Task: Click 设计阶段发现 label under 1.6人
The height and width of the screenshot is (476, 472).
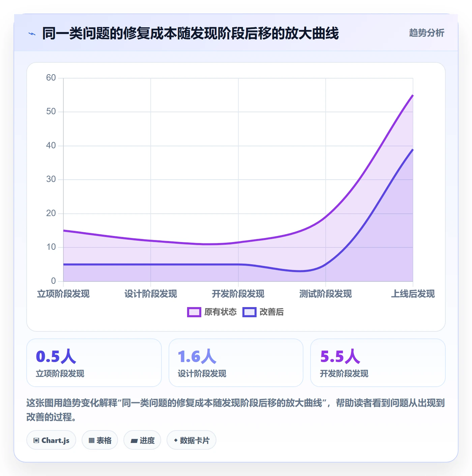Action: [202, 374]
